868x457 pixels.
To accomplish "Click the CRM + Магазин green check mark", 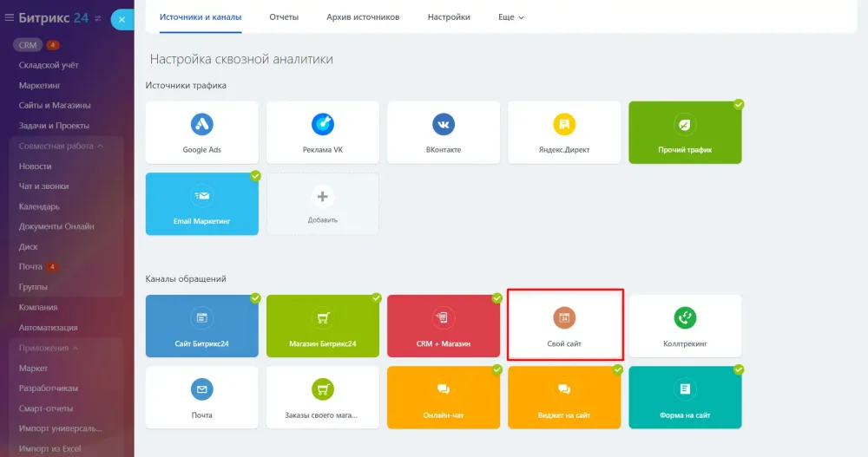I will (x=497, y=298).
